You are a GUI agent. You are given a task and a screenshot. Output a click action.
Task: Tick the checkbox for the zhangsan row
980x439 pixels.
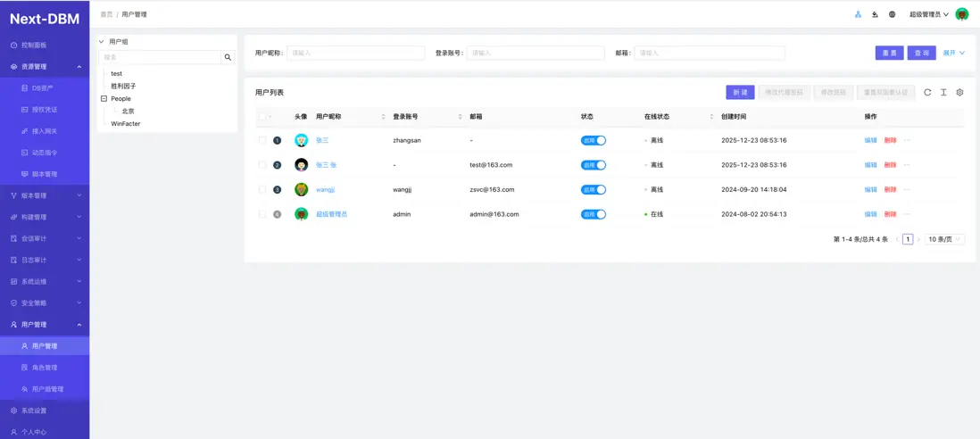pos(262,140)
